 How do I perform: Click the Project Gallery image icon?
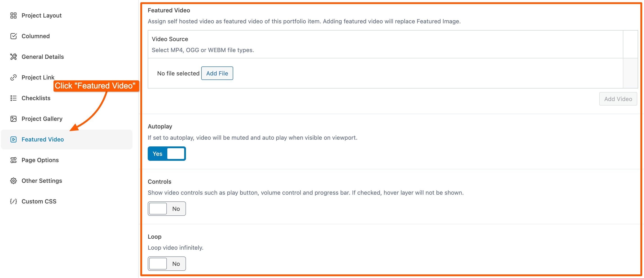click(x=13, y=119)
